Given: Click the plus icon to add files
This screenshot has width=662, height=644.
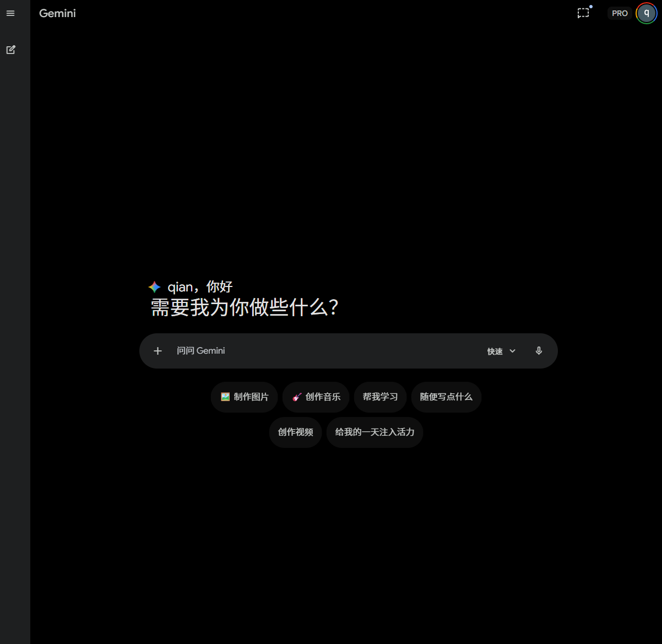Looking at the screenshot, I should [x=158, y=351].
